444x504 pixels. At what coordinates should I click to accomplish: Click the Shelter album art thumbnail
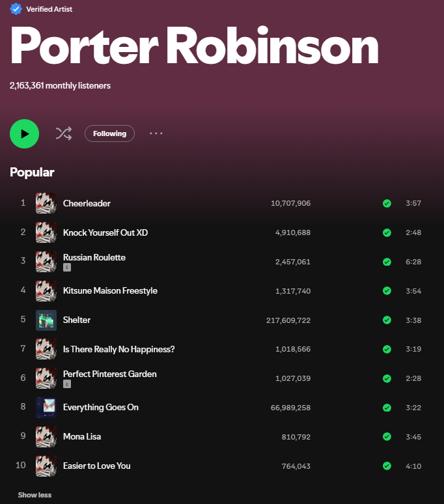coord(46,320)
